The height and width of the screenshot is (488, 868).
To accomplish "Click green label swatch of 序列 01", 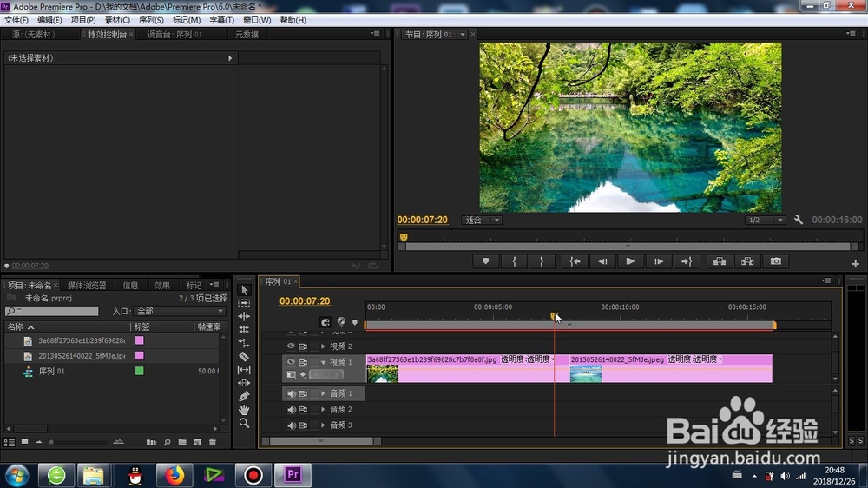I will [140, 371].
